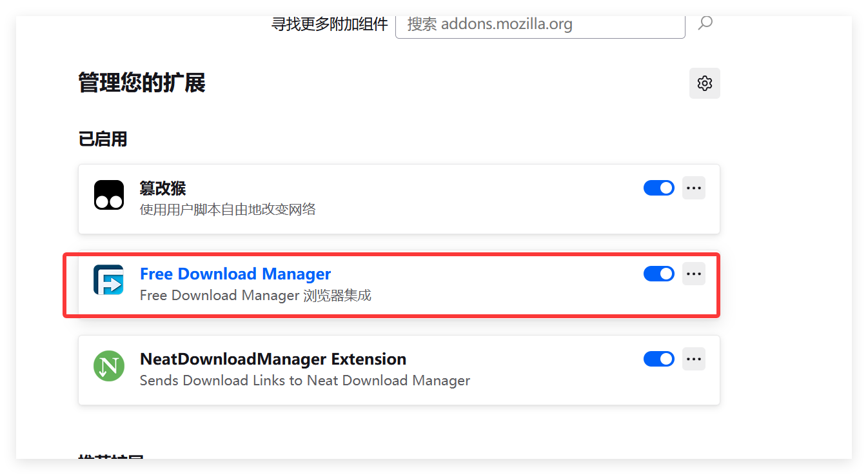
Task: Click the NeatDownloadManager green N icon
Action: pyautogui.click(x=108, y=365)
